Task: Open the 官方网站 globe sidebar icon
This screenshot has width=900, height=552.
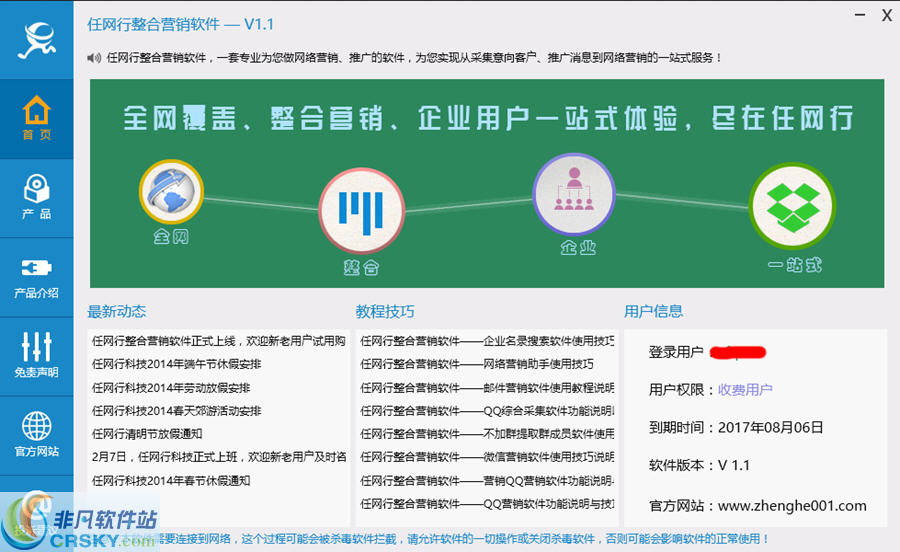Action: 37,435
